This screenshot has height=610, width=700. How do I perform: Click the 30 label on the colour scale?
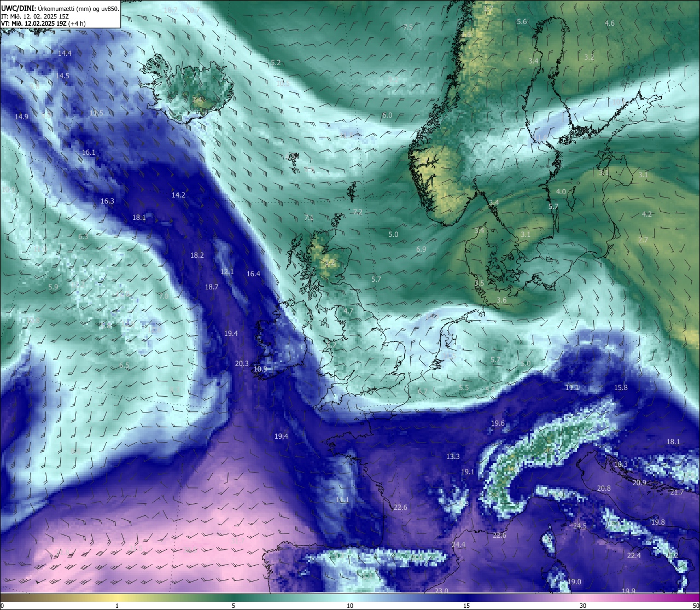point(583,606)
